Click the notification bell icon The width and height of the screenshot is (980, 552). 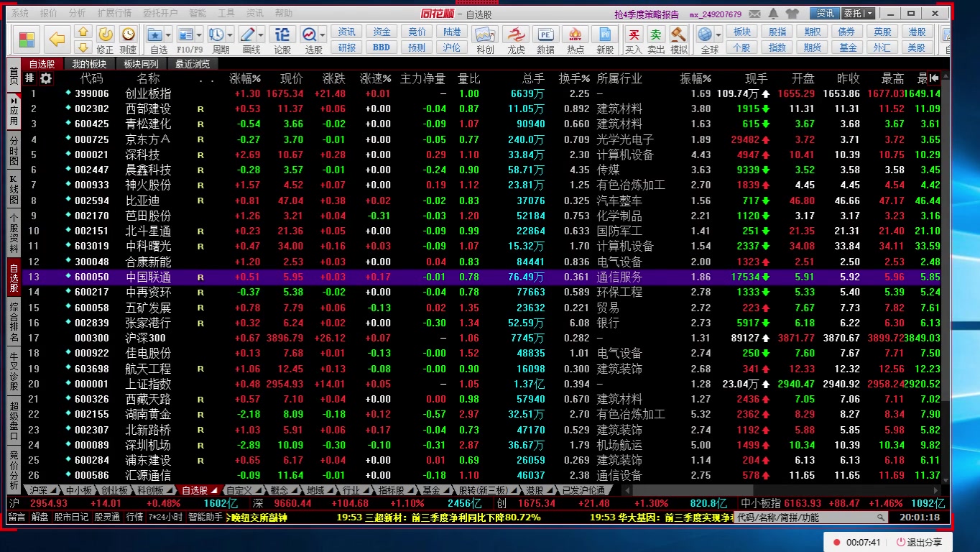click(x=774, y=14)
